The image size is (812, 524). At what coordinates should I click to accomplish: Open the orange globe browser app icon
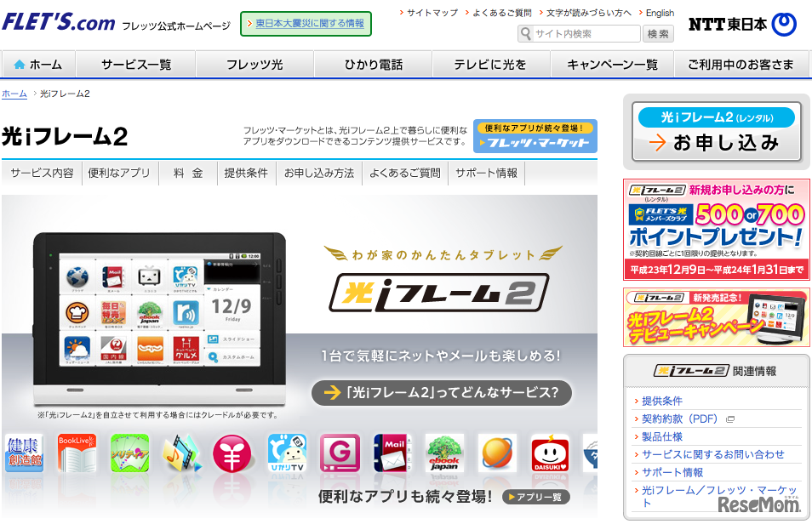[497, 453]
